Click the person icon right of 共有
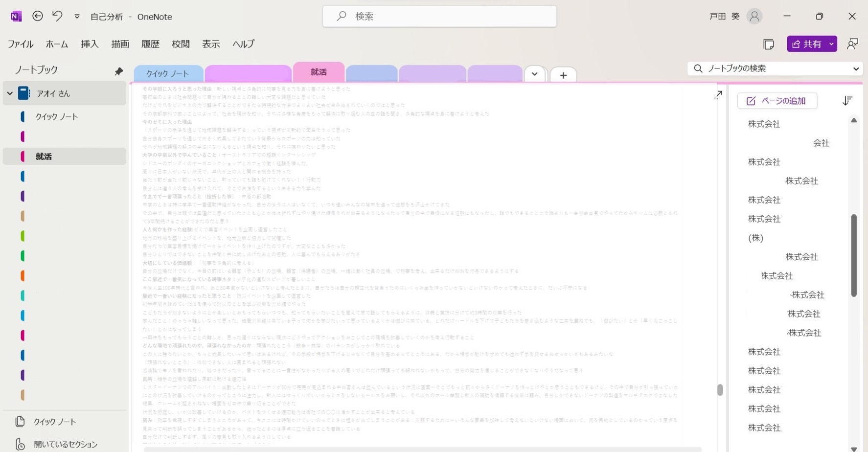The width and height of the screenshot is (868, 452). coord(852,44)
